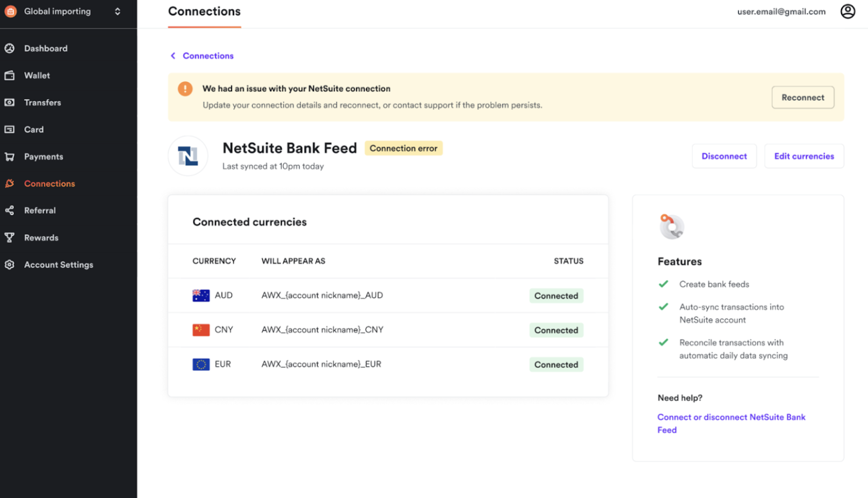Click the Connection error status badge
The image size is (868, 498).
click(x=403, y=148)
